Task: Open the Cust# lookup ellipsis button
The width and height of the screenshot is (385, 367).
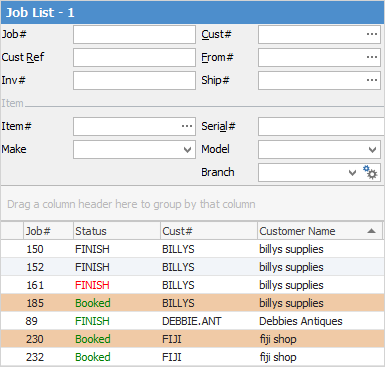Action: click(x=372, y=34)
